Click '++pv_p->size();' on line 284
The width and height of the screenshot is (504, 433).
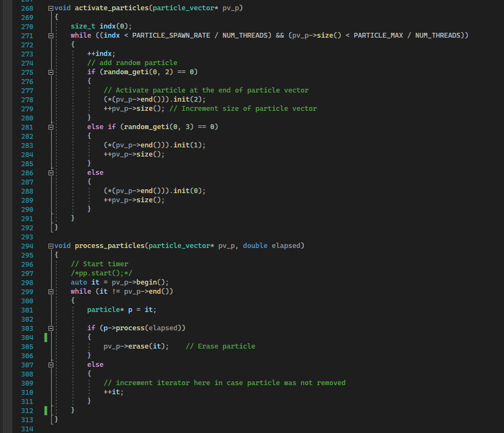134,154
